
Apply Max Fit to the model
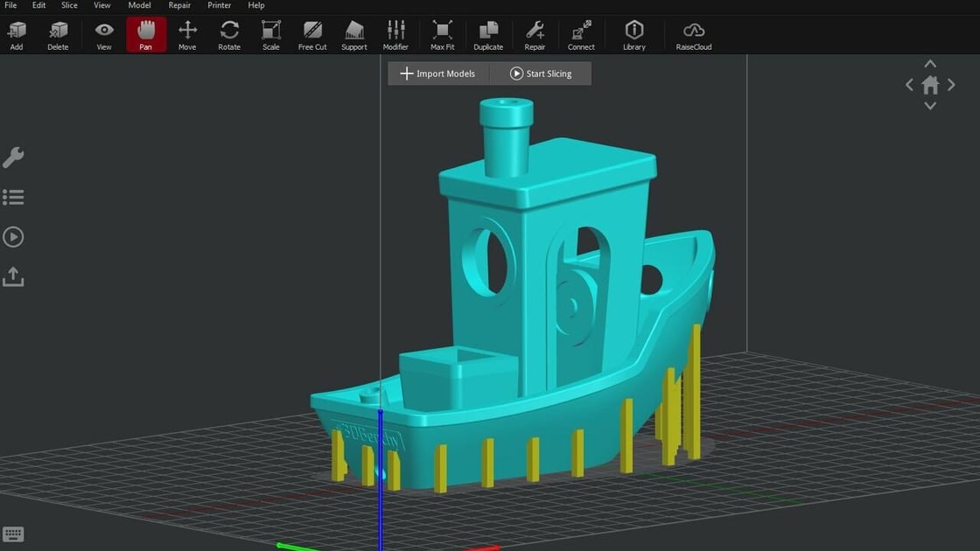[442, 34]
